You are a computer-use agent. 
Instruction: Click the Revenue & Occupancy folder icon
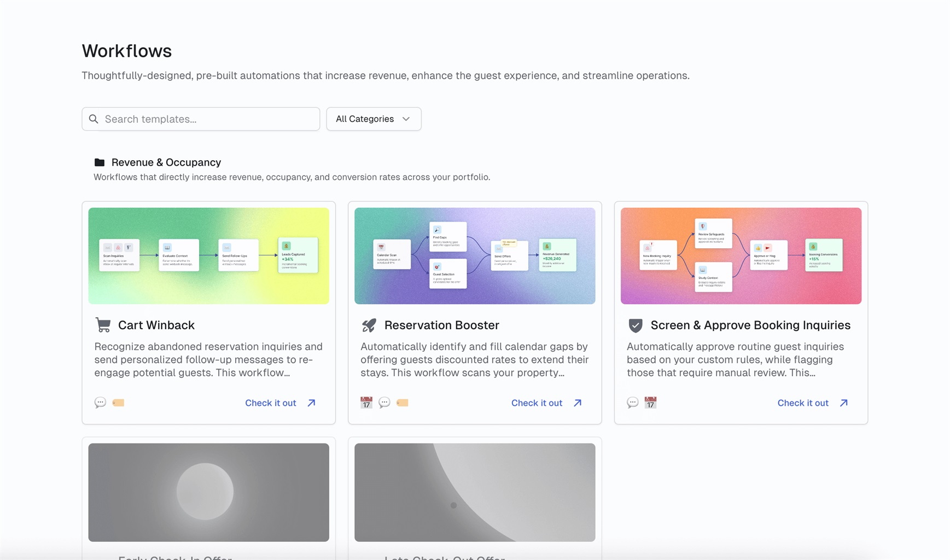pos(100,162)
